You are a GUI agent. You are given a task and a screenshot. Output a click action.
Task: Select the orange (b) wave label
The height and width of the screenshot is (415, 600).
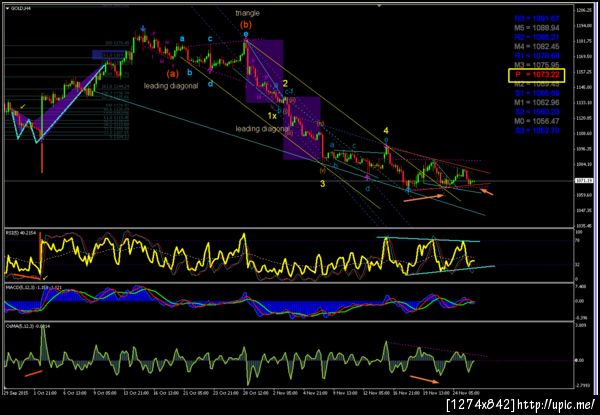coord(246,25)
